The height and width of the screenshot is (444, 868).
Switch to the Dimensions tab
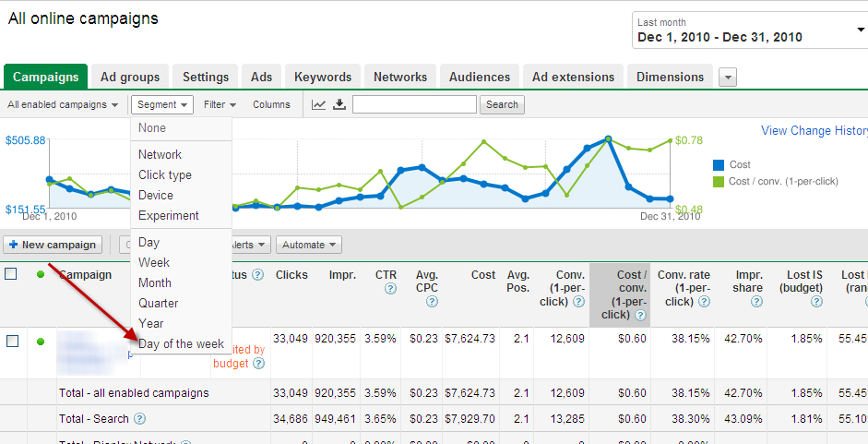click(670, 77)
